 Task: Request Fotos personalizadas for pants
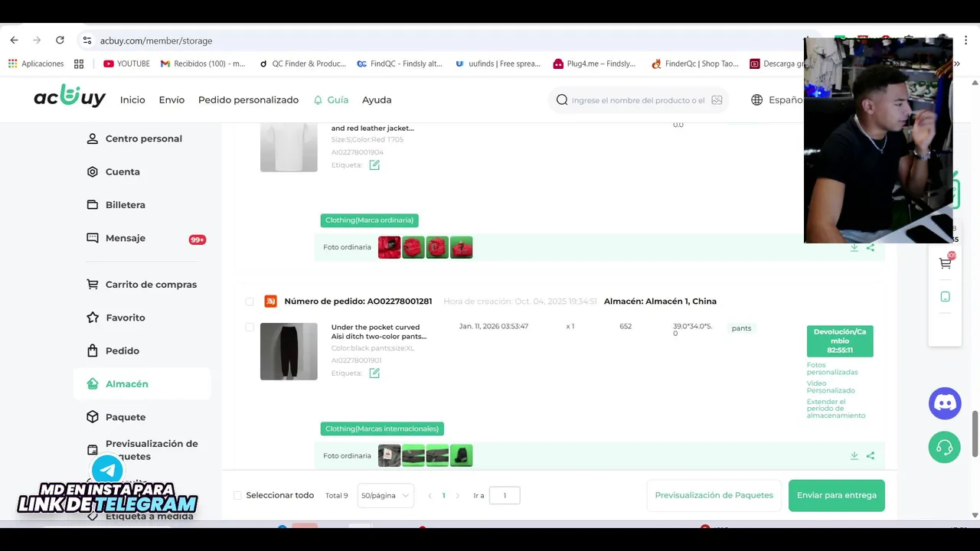[832, 368]
